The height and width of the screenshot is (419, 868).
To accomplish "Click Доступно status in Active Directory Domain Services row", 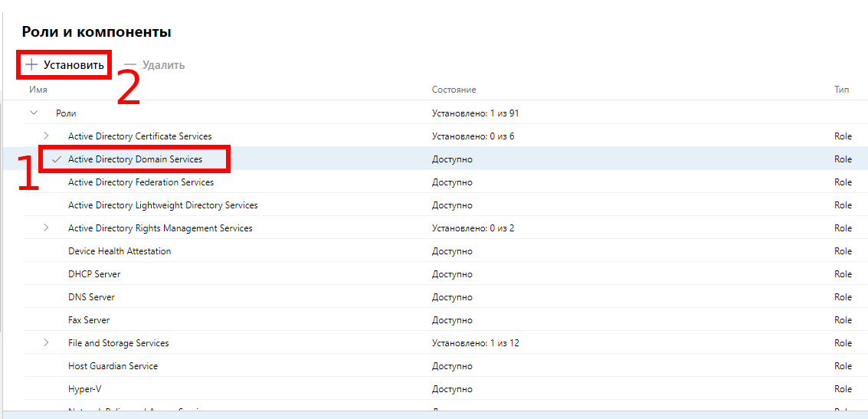I will click(452, 159).
